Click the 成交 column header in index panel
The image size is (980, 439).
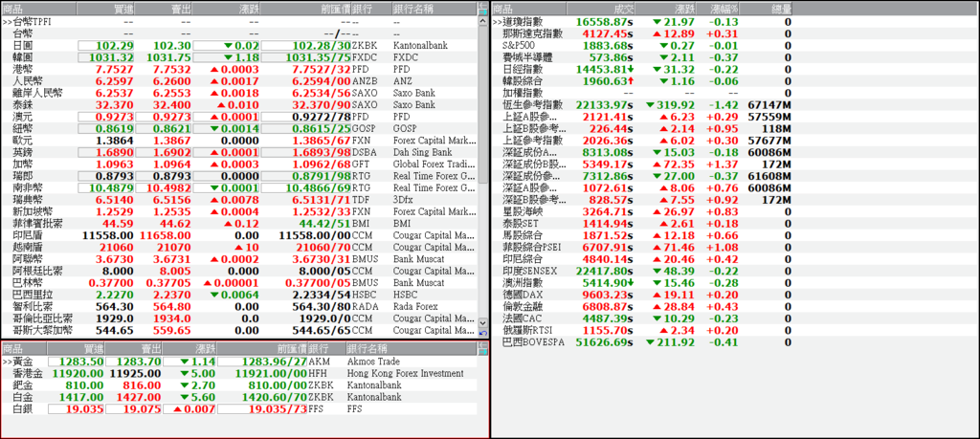(601, 9)
